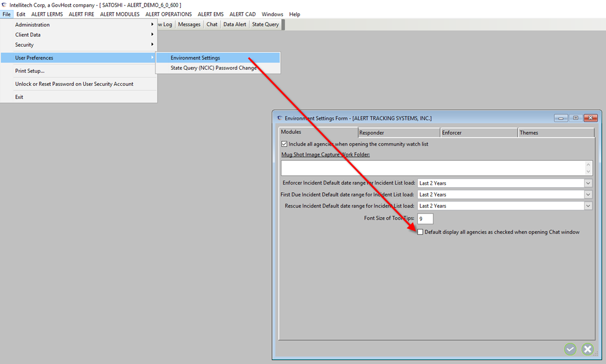
Task: Click the green checkmark save icon
Action: (x=570, y=349)
